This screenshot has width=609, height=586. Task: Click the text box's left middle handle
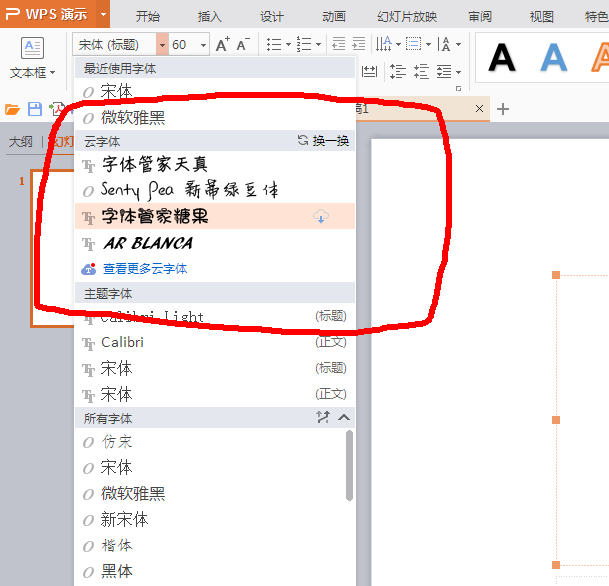[x=556, y=420]
